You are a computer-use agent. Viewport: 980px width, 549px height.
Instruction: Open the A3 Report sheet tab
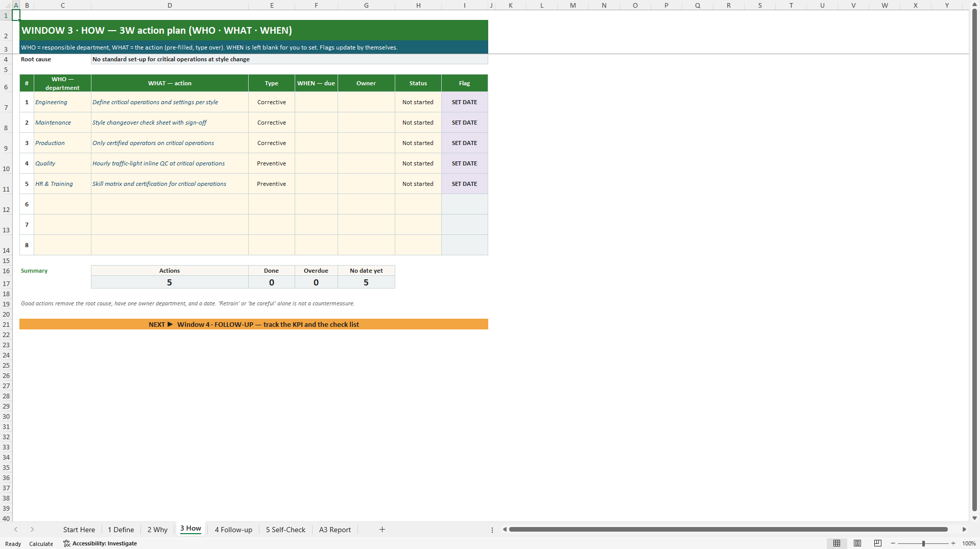[335, 530]
